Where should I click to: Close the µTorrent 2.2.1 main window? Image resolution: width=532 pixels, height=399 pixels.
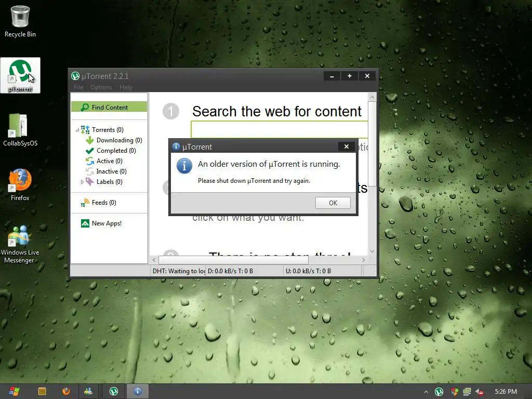(x=367, y=76)
